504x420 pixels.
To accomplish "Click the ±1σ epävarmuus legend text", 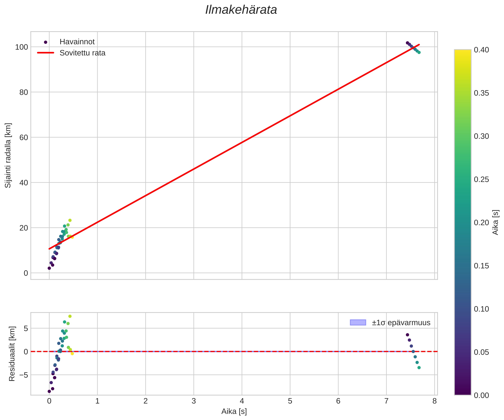I will [x=401, y=323].
